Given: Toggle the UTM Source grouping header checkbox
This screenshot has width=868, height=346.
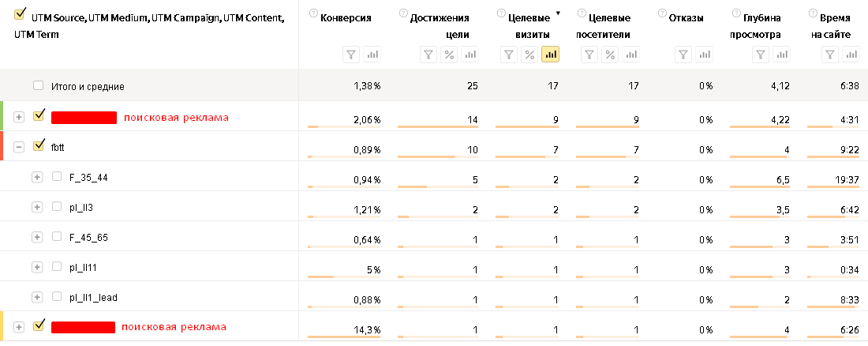Looking at the screenshot, I should tap(21, 13).
